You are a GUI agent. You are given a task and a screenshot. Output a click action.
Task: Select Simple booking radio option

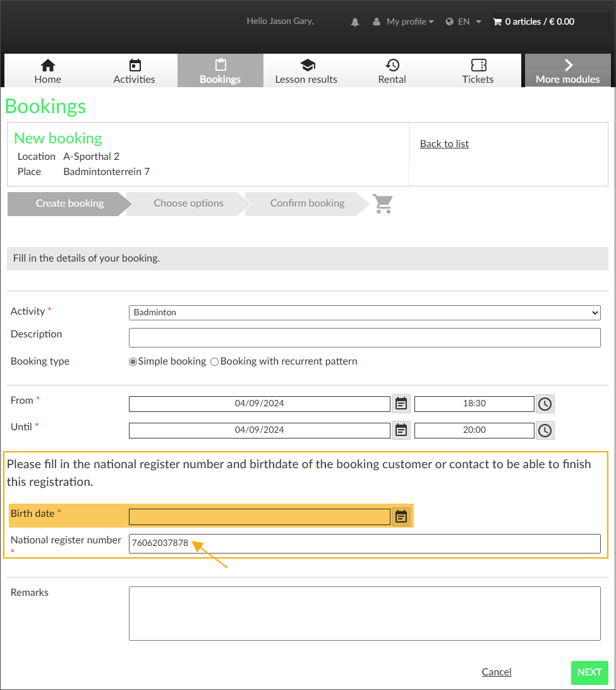click(133, 362)
